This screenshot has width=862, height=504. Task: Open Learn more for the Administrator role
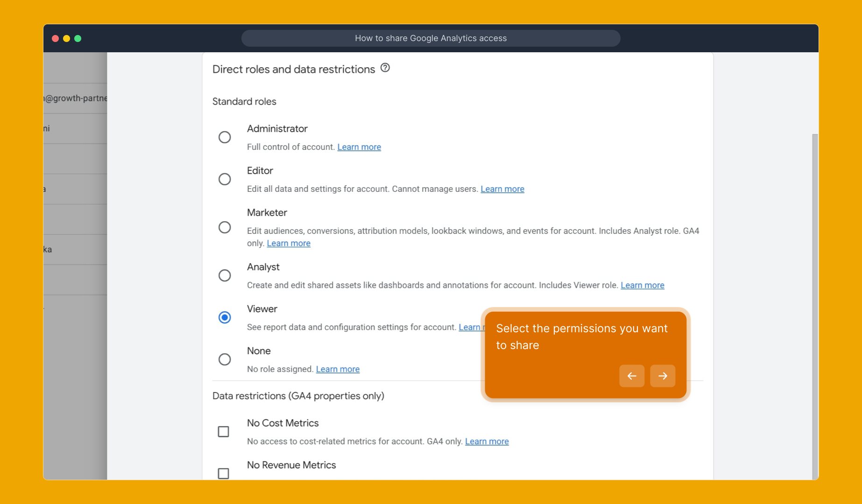pyautogui.click(x=359, y=147)
